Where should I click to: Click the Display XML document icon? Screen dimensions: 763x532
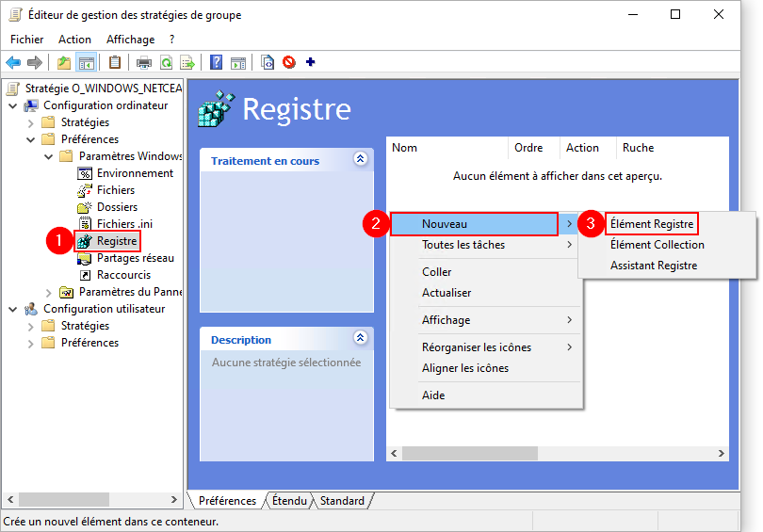click(268, 62)
